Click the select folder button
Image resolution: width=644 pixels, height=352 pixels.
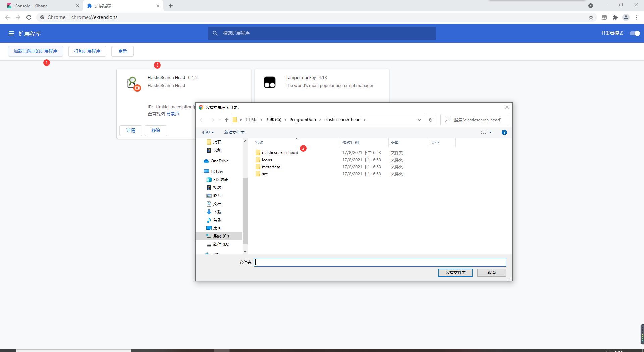[x=455, y=273]
